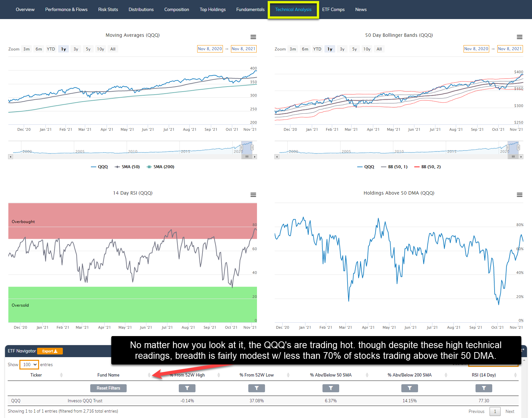The image size is (532, 418).
Task: Click the 77.30 RSI value cell
Action: 484,401
